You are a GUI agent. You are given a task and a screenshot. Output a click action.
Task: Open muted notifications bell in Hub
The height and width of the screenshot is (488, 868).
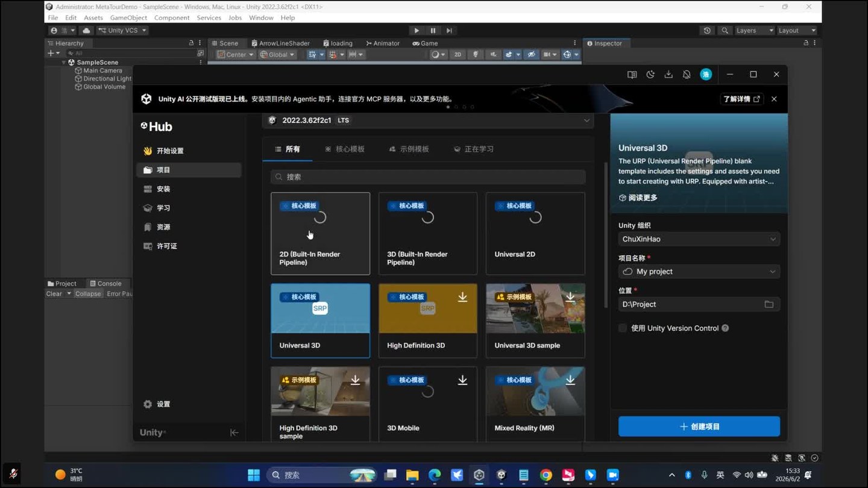[687, 75]
